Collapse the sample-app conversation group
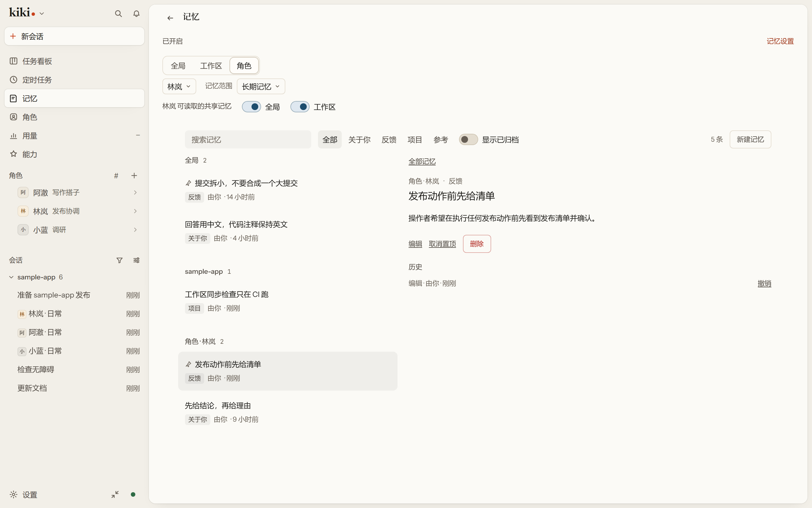812x508 pixels. pos(11,277)
